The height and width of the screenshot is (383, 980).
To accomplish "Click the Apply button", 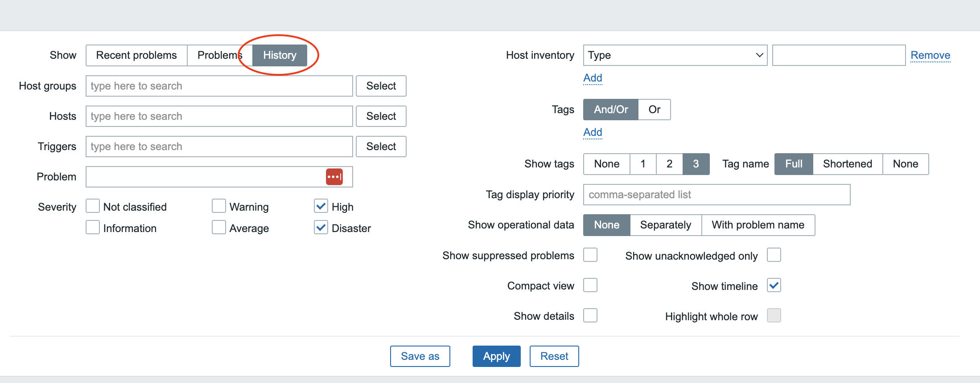I will click(x=496, y=356).
